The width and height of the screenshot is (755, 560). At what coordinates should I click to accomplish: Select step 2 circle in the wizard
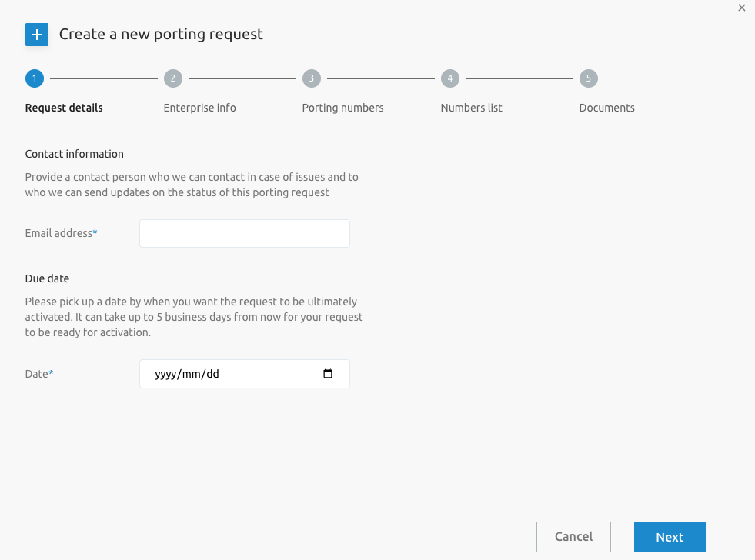tap(173, 78)
